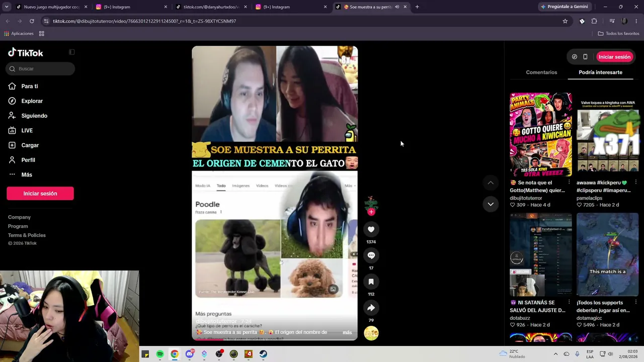
Task: Open the "This match is a" video thumbnail
Action: (x=608, y=255)
